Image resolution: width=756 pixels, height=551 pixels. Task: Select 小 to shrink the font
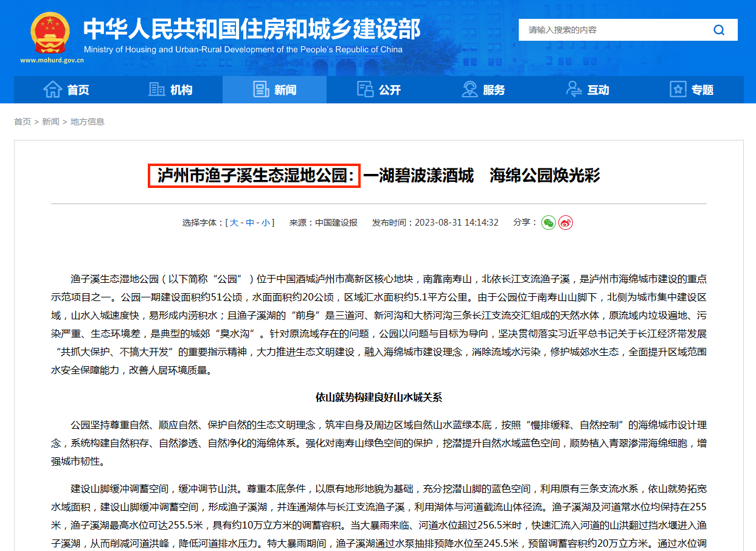point(267,222)
